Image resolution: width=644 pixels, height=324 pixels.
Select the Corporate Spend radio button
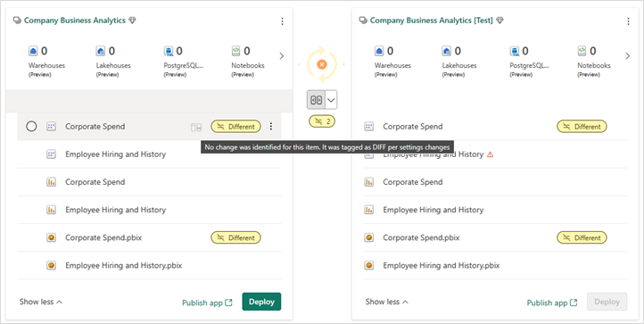pos(31,127)
